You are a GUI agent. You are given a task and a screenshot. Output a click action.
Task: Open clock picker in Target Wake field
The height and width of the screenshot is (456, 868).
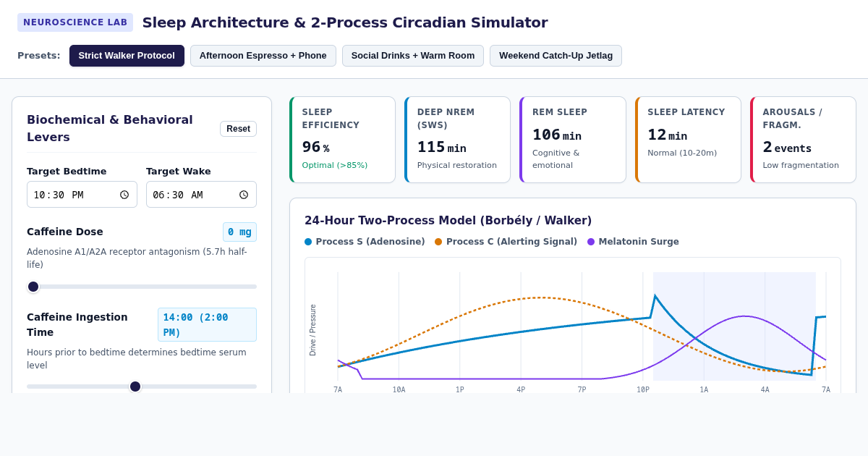point(244,195)
